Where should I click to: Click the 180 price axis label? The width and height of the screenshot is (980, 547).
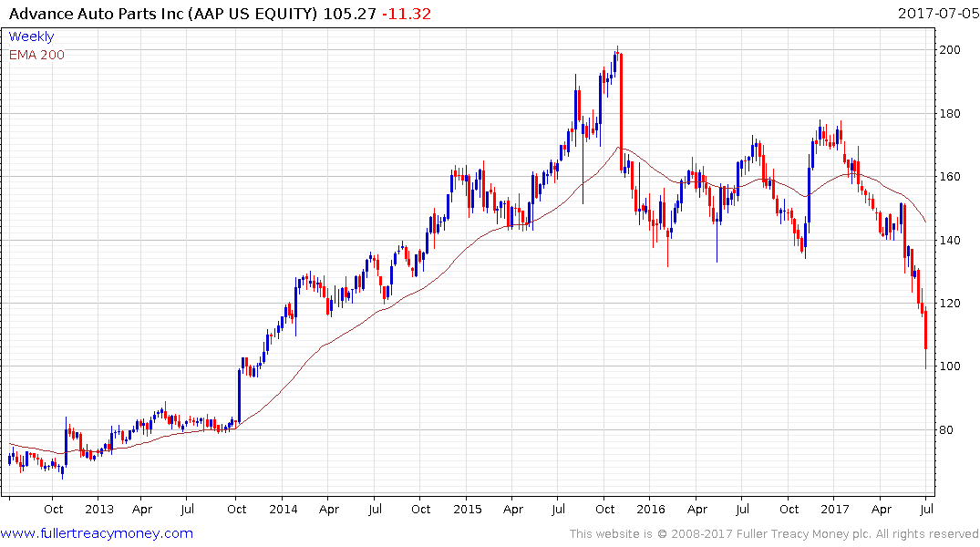[x=950, y=114]
